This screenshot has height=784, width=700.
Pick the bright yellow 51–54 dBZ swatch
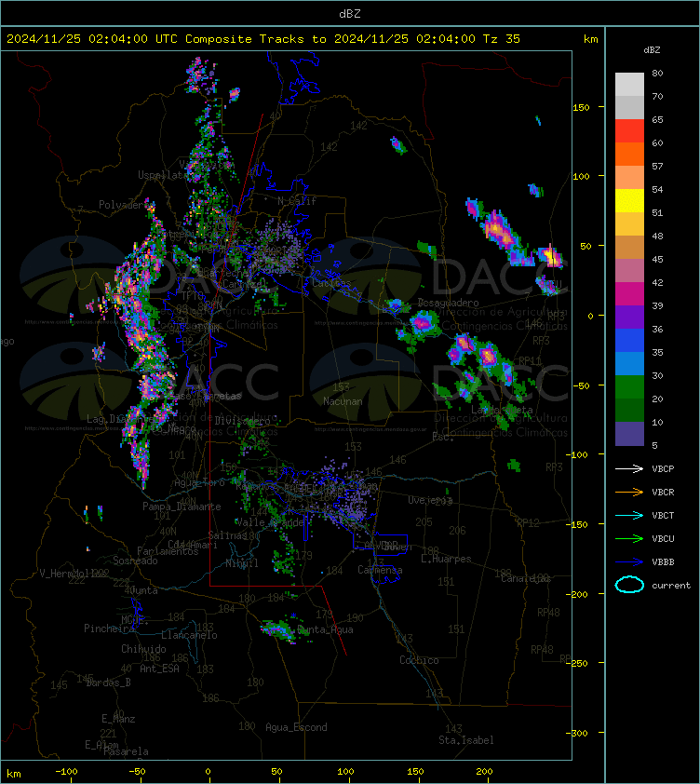629,200
